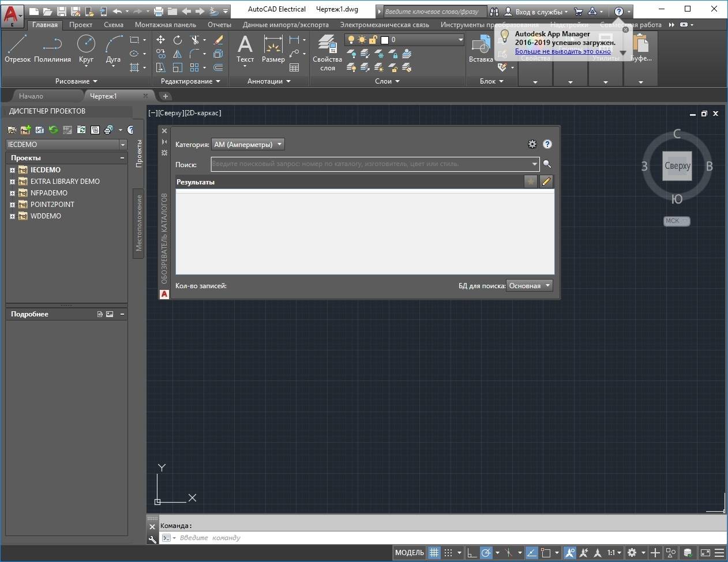Click the Сверху face on ViewCube
The width and height of the screenshot is (728, 562).
pos(677,166)
